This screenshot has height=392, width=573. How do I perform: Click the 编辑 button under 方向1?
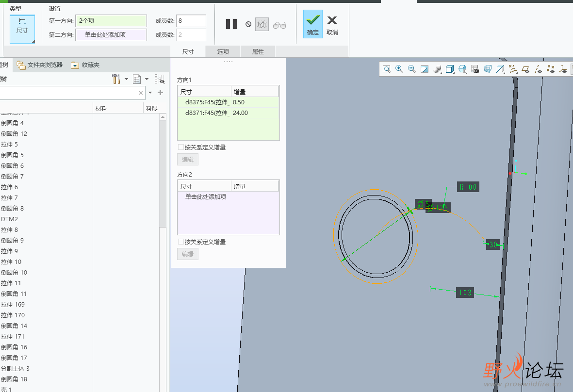tap(188, 159)
